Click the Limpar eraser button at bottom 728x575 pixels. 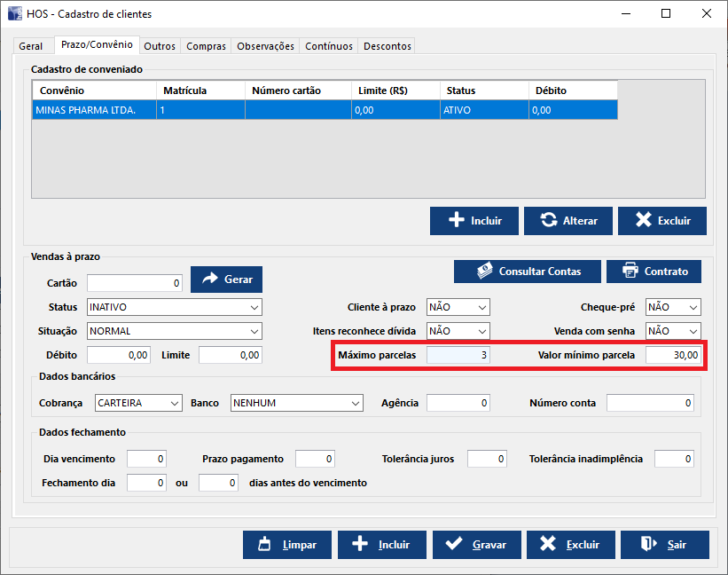pos(286,545)
